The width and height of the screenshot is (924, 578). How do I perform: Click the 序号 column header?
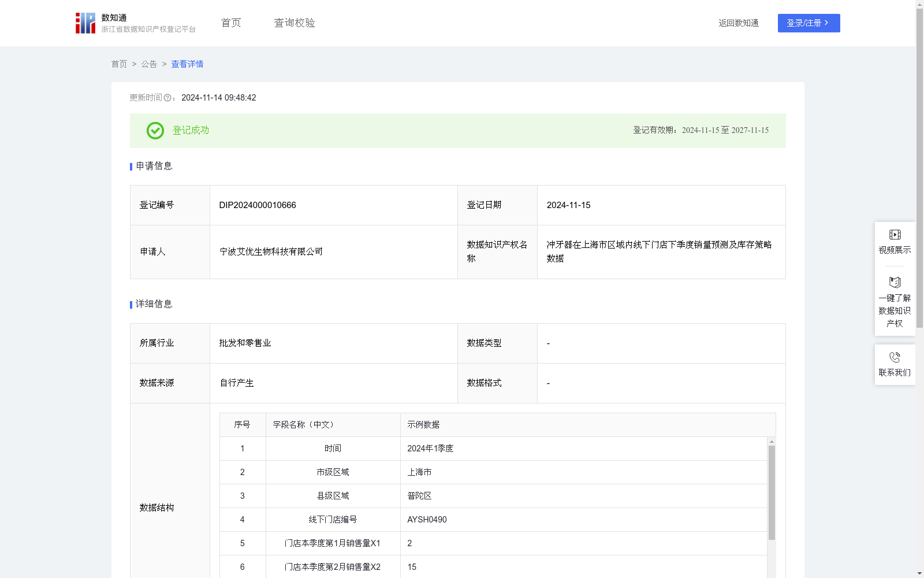pyautogui.click(x=243, y=425)
